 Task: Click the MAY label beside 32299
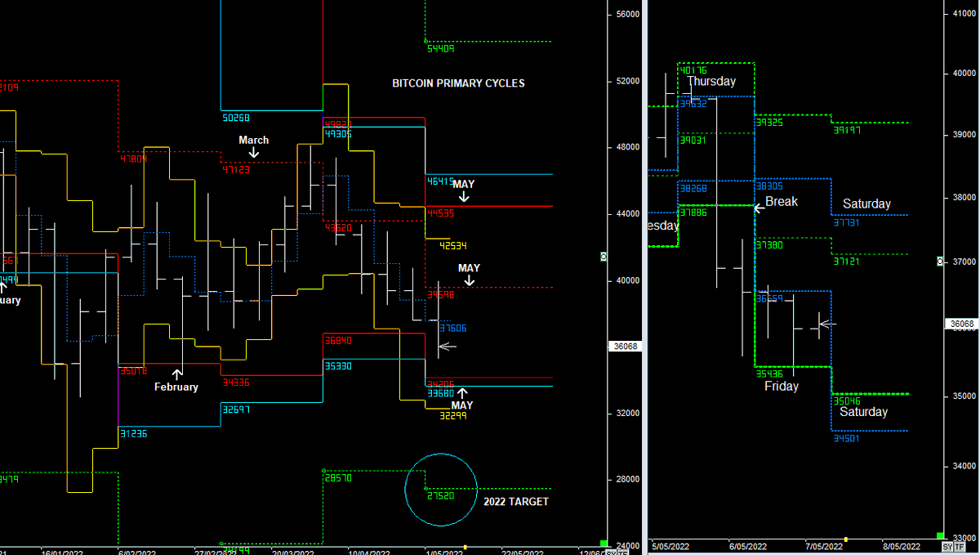[462, 405]
